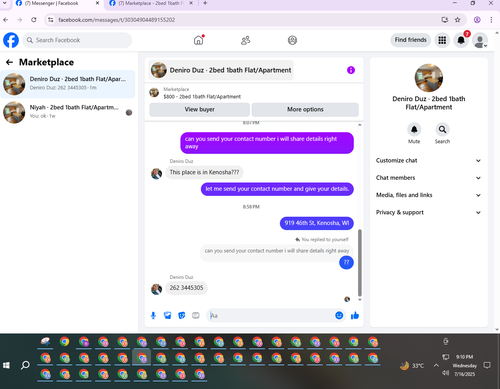
Task: Open the Chrome profile avatar icon
Action: [x=477, y=20]
